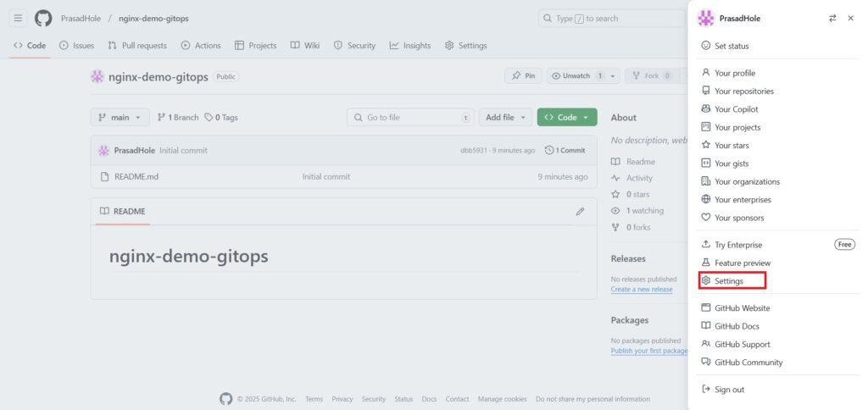The image size is (868, 410).
Task: View the 1 Commit history
Action: 565,151
